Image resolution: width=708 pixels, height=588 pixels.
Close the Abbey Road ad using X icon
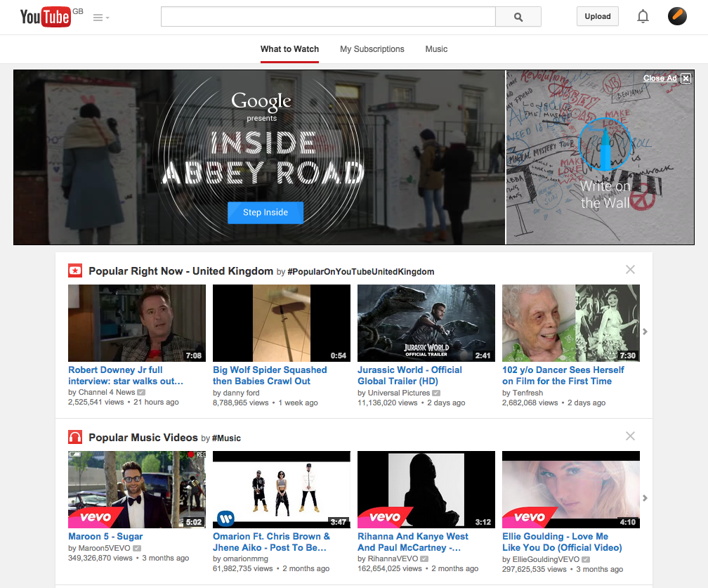[686, 78]
